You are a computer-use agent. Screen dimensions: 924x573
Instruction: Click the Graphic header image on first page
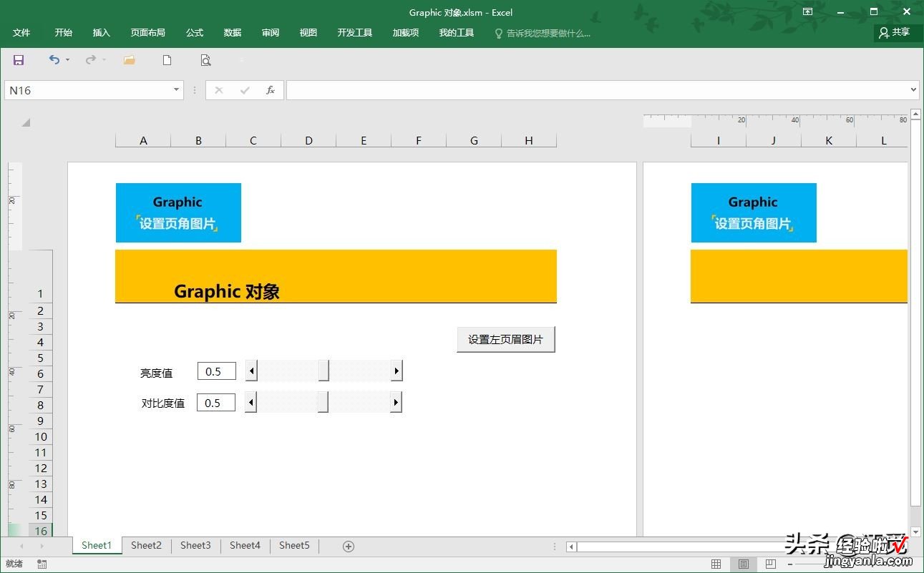178,212
